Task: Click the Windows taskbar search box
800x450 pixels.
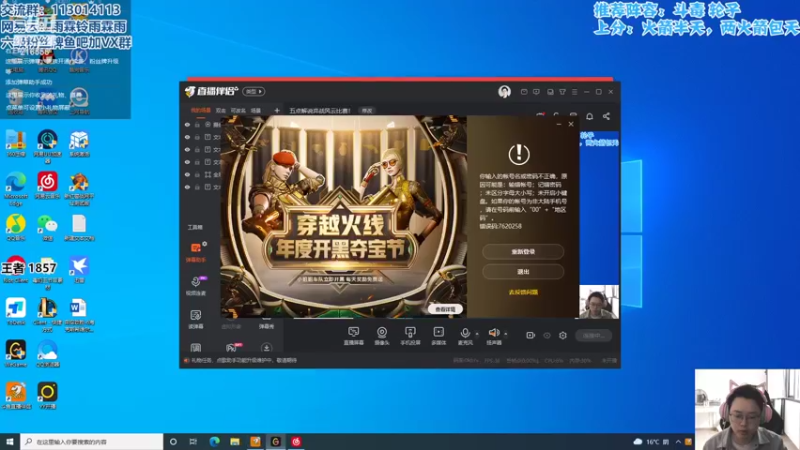Action: [x=92, y=441]
